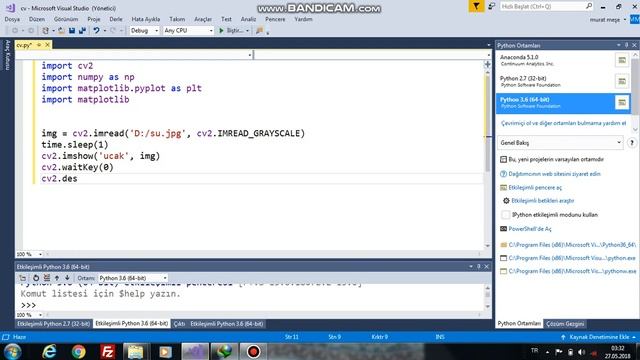Open the Any CPU platform dropdown
This screenshot has width=640, height=360.
(x=188, y=31)
